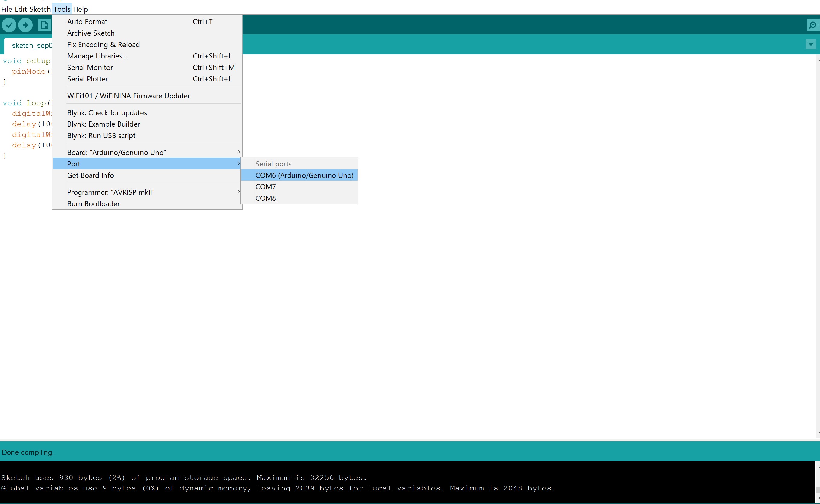Choose Auto Format from Tools menu
This screenshot has height=504, width=820.
click(x=147, y=22)
